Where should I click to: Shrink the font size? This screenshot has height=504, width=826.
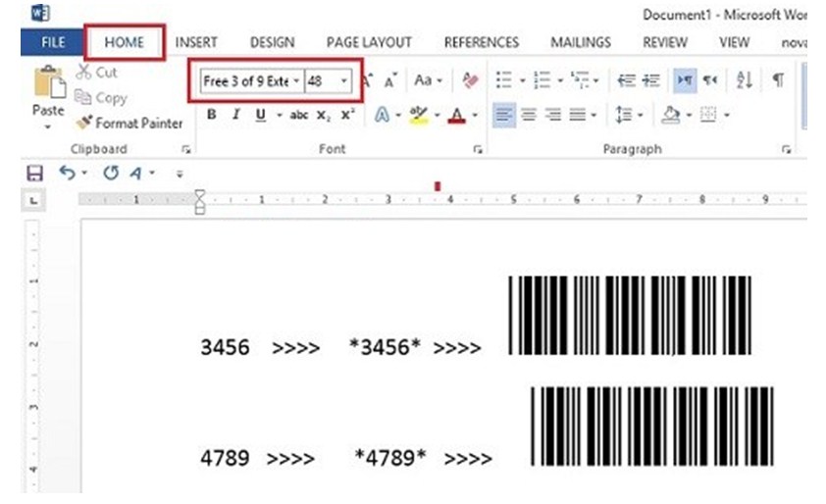[x=390, y=80]
